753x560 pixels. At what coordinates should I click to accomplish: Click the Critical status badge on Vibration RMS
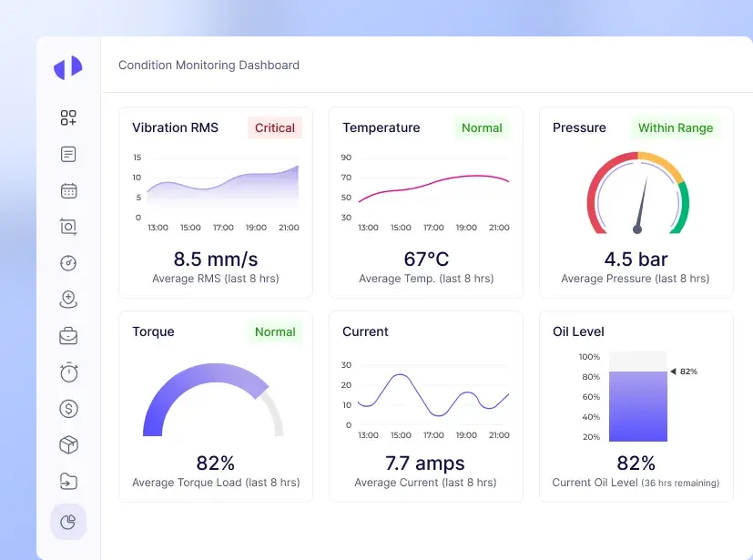click(275, 127)
